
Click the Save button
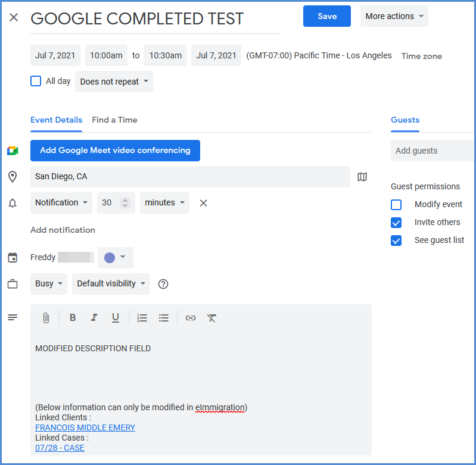(x=327, y=16)
